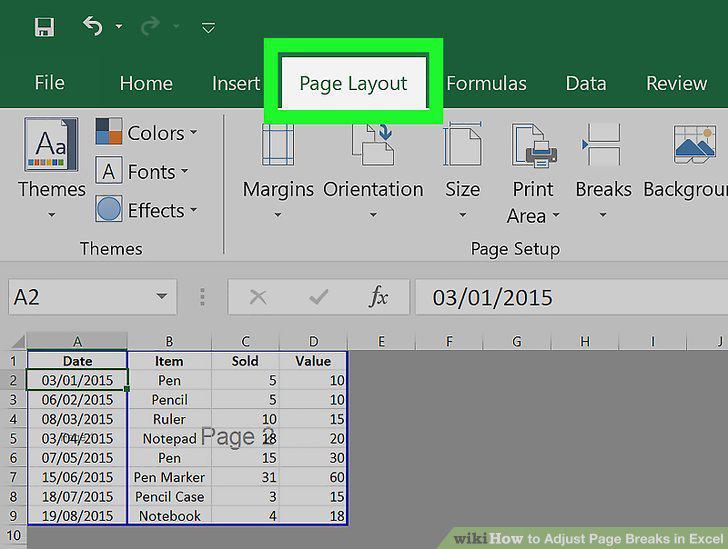Open the Fonts dropdown

(x=158, y=172)
